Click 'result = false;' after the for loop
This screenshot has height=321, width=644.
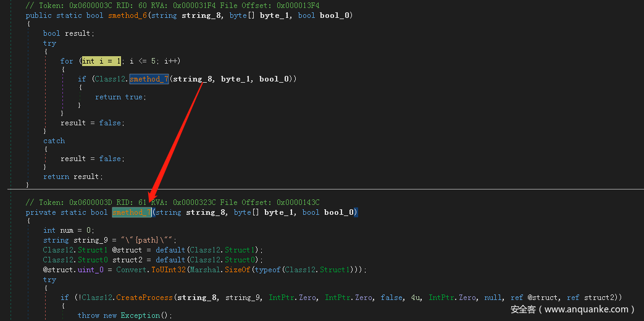93,123
